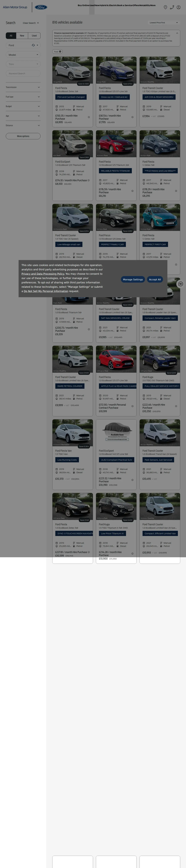Click the 'Low Running Costs' tag
186x868 pixels.
(x=67, y=460)
